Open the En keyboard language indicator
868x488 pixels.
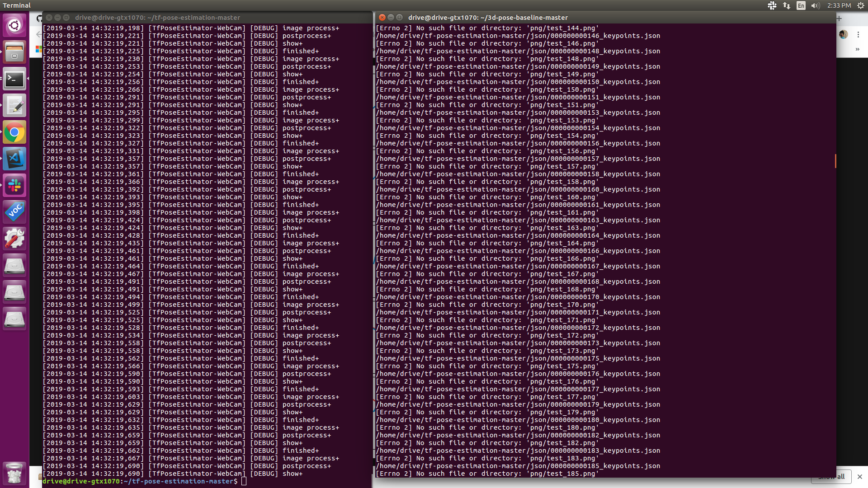(x=801, y=5)
